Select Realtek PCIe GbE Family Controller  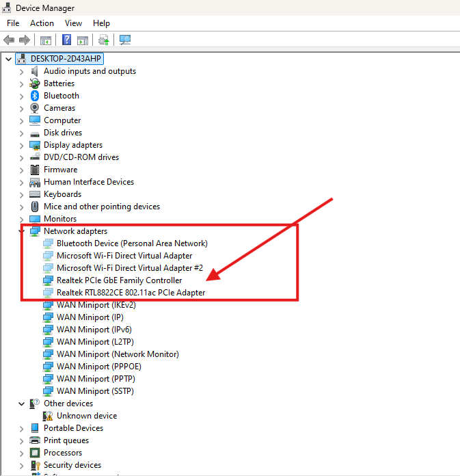point(119,280)
